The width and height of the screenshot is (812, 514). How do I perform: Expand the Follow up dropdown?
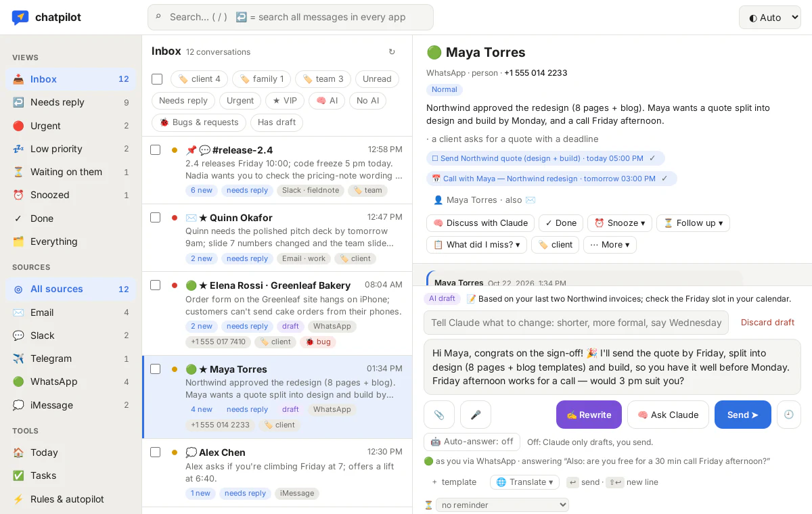(693, 223)
